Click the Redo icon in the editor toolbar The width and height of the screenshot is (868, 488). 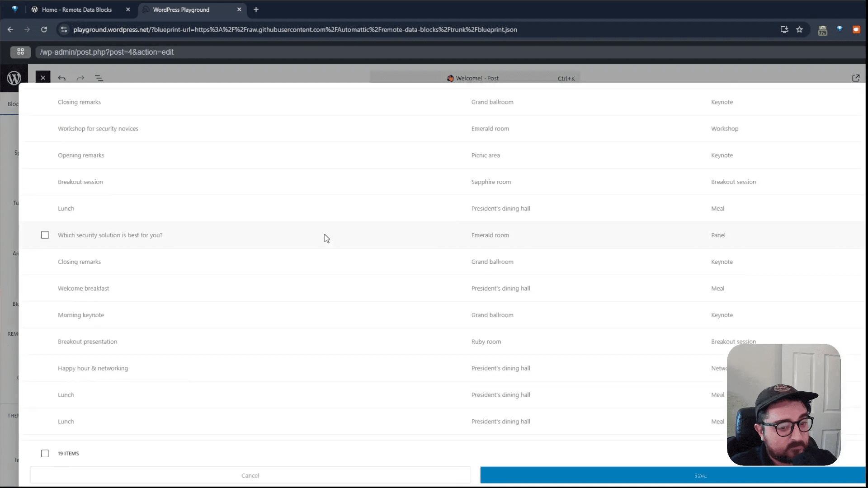tap(80, 78)
